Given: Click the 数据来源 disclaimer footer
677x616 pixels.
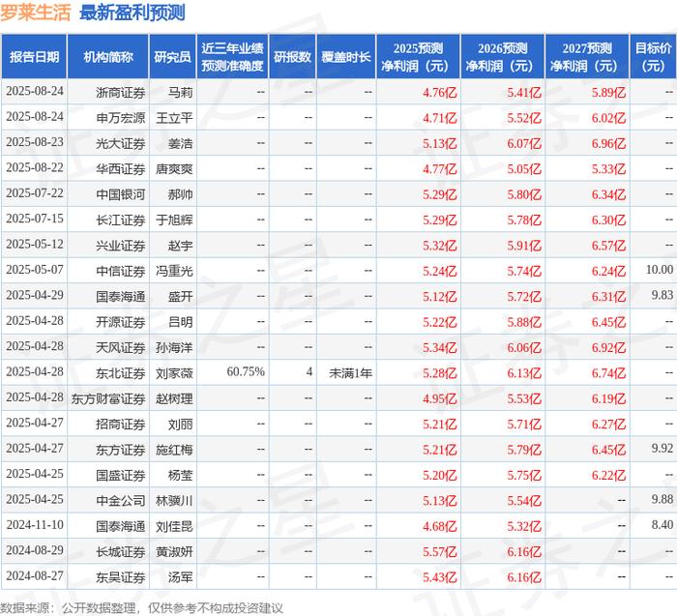Looking at the screenshot, I should (141, 608).
